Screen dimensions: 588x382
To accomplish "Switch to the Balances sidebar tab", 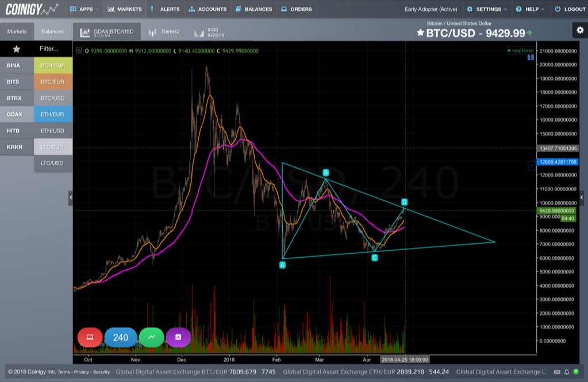I will click(52, 32).
